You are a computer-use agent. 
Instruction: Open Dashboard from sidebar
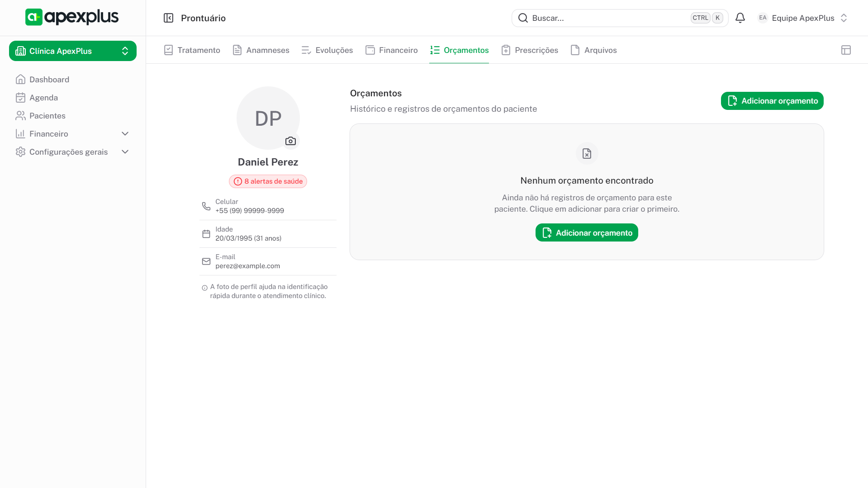[x=49, y=80]
